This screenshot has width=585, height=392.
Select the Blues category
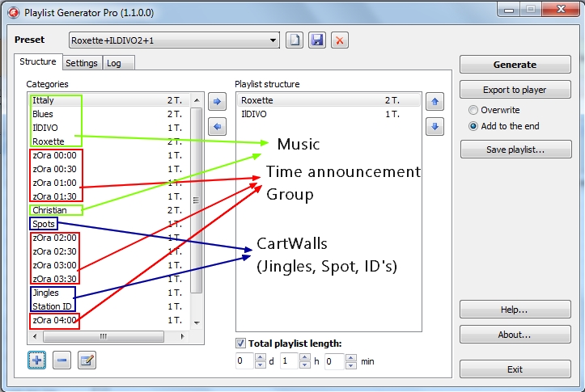109,114
